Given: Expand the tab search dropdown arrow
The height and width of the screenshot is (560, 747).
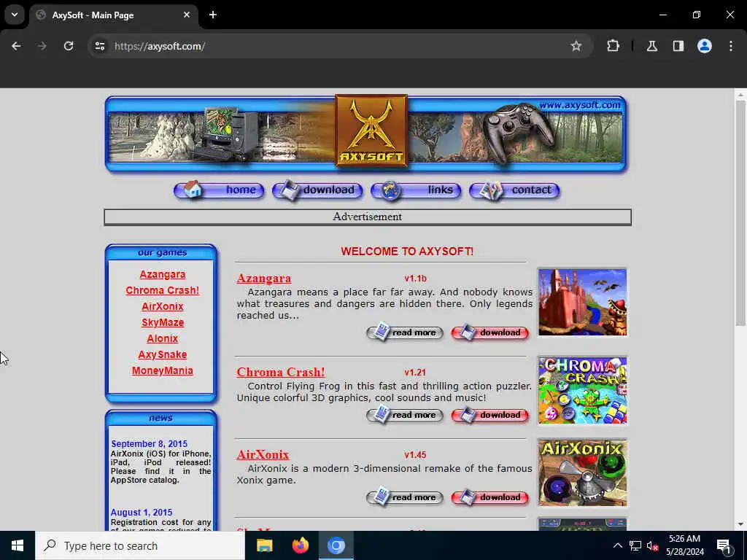Looking at the screenshot, I should pos(15,15).
